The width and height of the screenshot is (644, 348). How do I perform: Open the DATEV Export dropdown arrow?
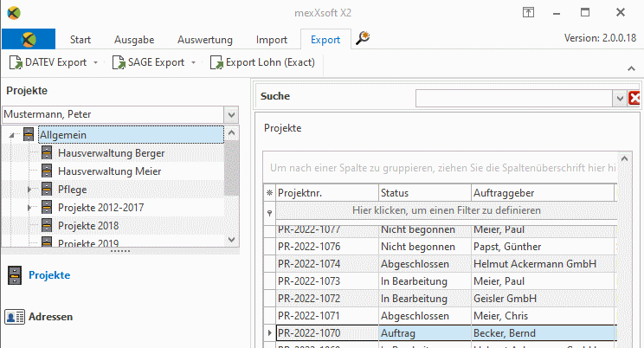point(96,62)
